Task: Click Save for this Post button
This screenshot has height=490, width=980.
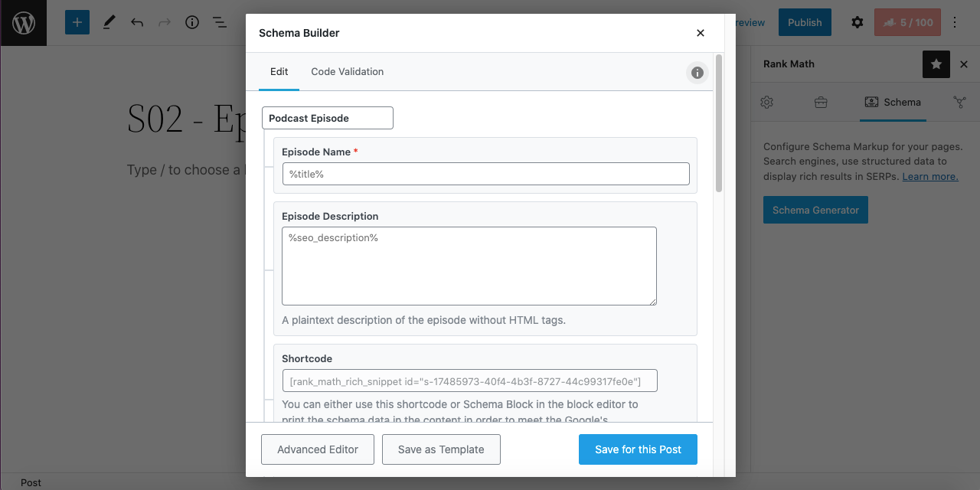Action: tap(638, 449)
